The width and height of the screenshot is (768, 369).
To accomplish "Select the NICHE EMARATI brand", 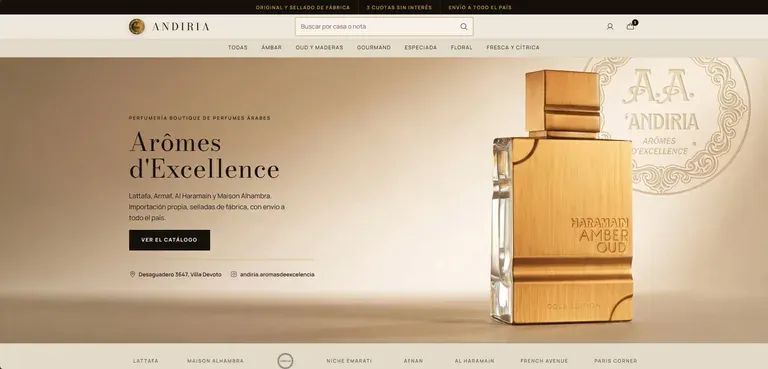I will coord(349,361).
